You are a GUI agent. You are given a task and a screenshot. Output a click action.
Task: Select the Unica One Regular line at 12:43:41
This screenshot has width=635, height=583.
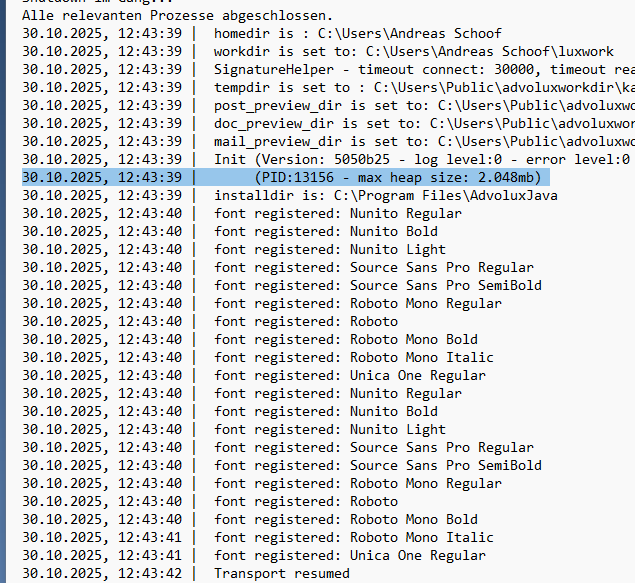(x=349, y=556)
